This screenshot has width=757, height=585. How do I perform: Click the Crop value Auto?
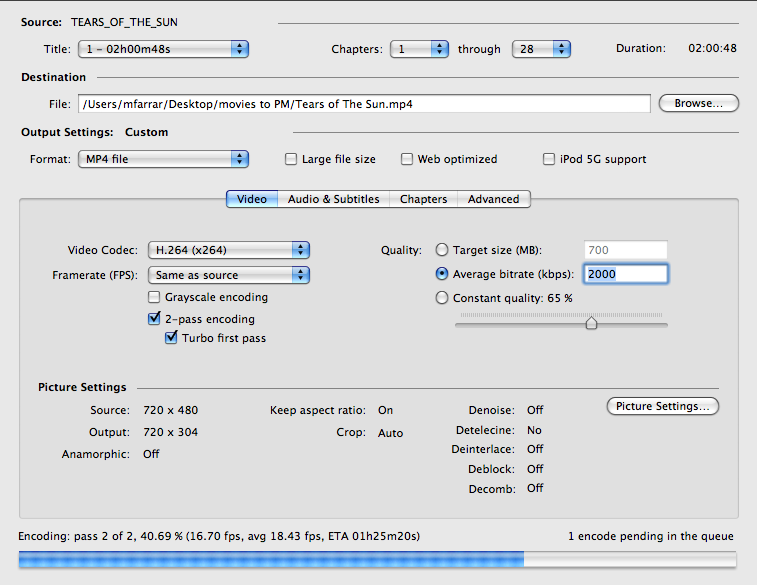click(391, 433)
